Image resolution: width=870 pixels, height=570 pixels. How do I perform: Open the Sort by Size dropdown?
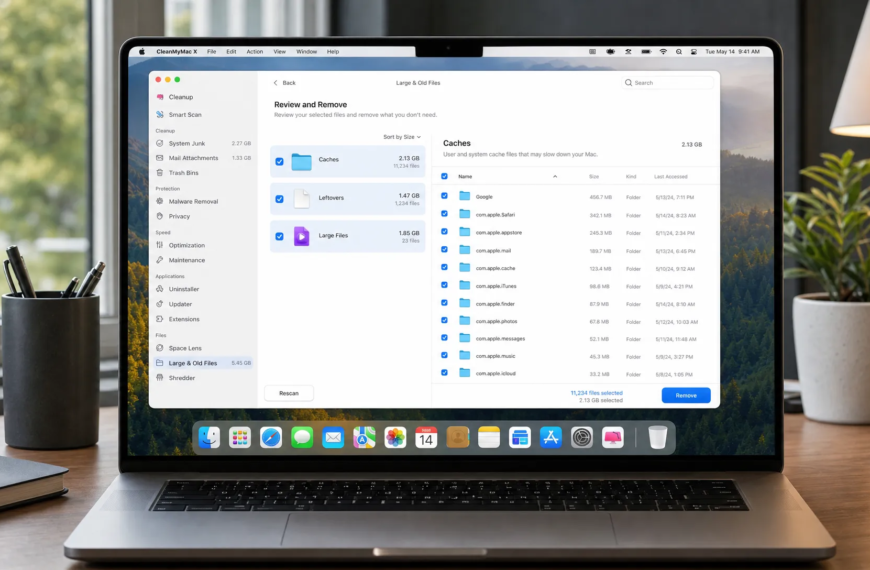coord(402,137)
